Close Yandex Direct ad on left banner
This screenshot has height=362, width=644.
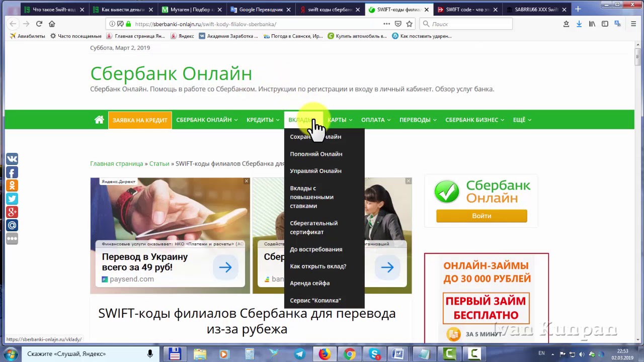(x=247, y=181)
